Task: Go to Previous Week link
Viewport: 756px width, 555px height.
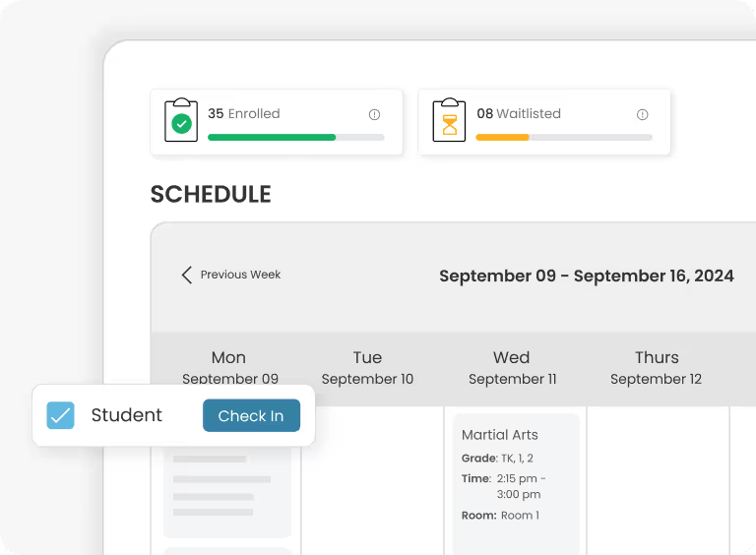Action: coord(240,275)
